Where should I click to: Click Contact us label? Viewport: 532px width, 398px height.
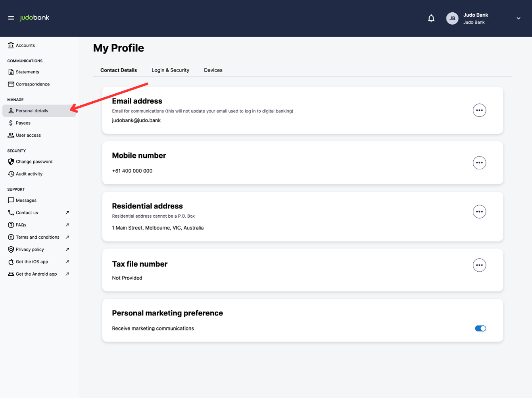27,213
